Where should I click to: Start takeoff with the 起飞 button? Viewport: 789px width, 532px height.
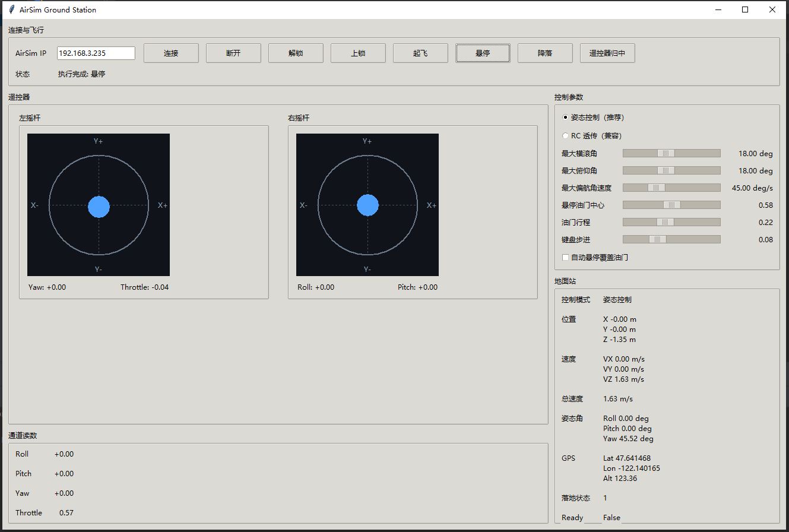(x=420, y=53)
